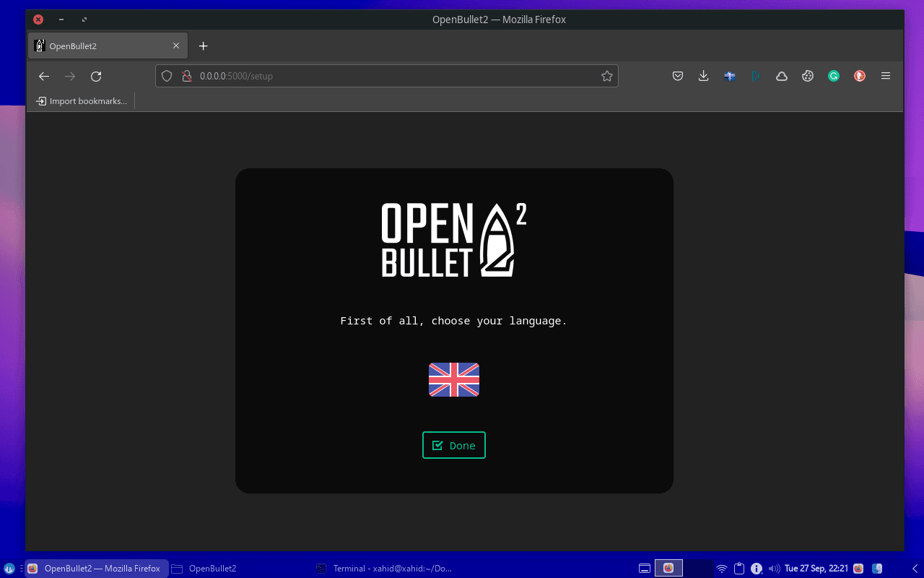Open the Firefox application menu
This screenshot has width=924, height=578.
(885, 75)
